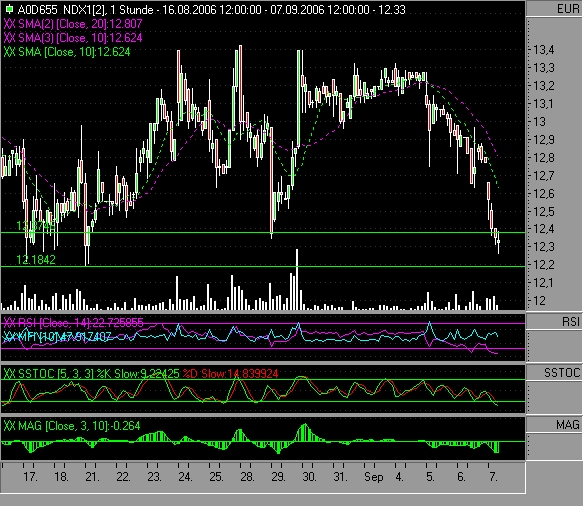
Task: Click the 23. date label on time axis
Action: [154, 477]
